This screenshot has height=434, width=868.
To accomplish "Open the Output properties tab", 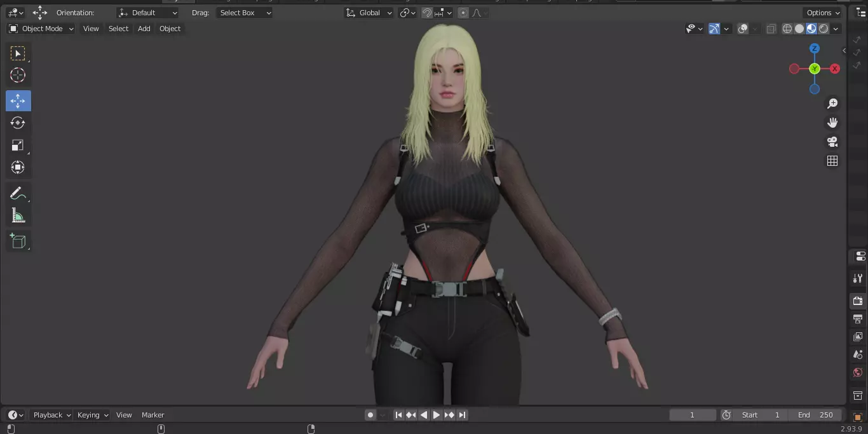I will click(x=858, y=318).
